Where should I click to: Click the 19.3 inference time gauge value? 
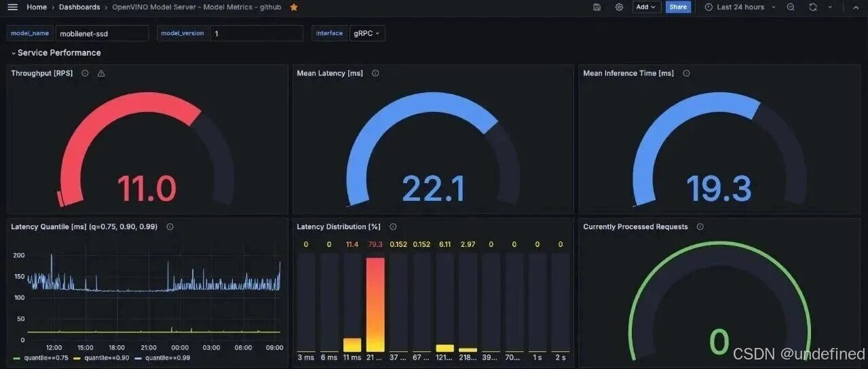(719, 189)
